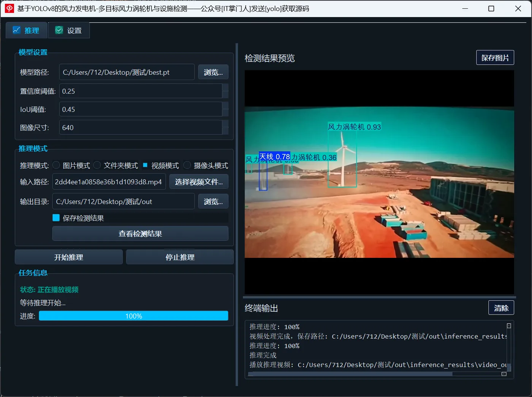The image size is (532, 397).
Task: Click the 风力涡轮机 0.93 detection label
Action: tap(355, 127)
